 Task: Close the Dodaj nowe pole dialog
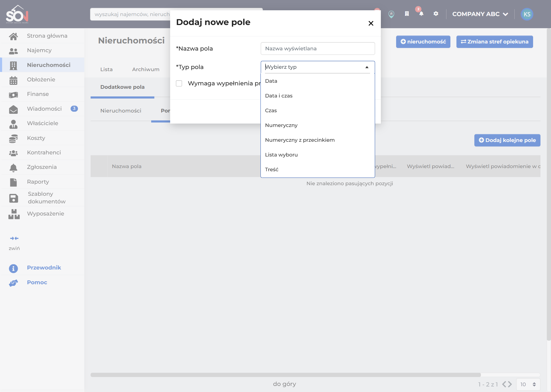371,23
